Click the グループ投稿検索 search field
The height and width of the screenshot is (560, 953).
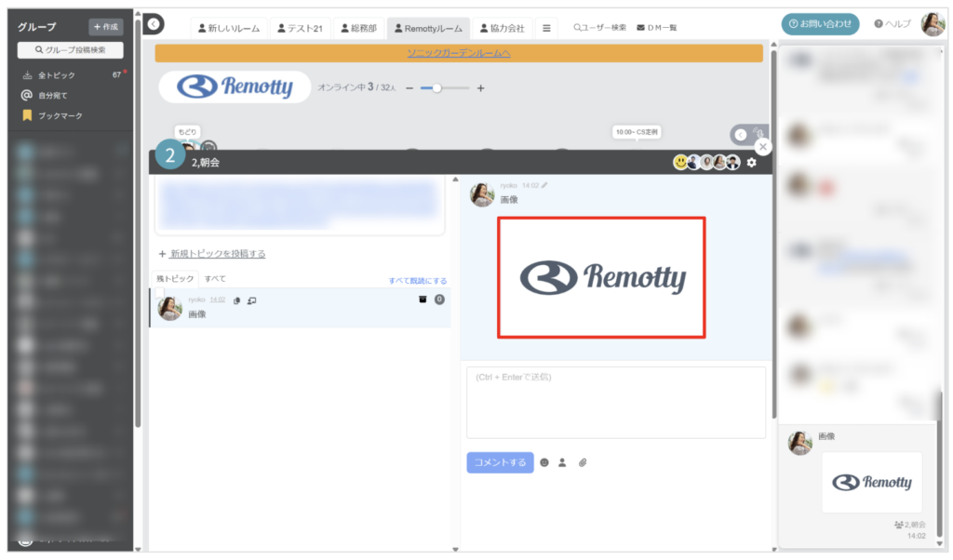tap(71, 50)
